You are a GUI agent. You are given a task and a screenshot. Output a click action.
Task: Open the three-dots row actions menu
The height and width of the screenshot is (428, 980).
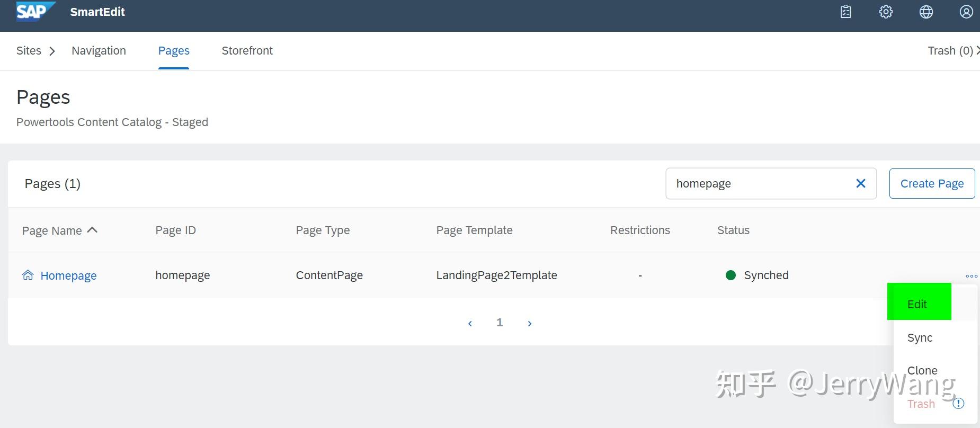972,276
